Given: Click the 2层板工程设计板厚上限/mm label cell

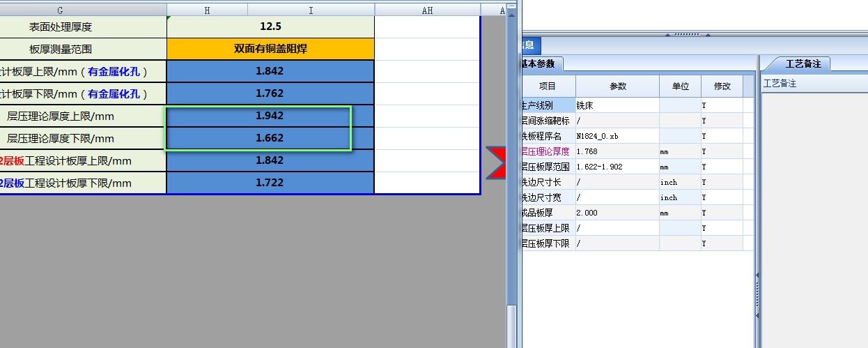Looking at the screenshot, I should (83, 160).
